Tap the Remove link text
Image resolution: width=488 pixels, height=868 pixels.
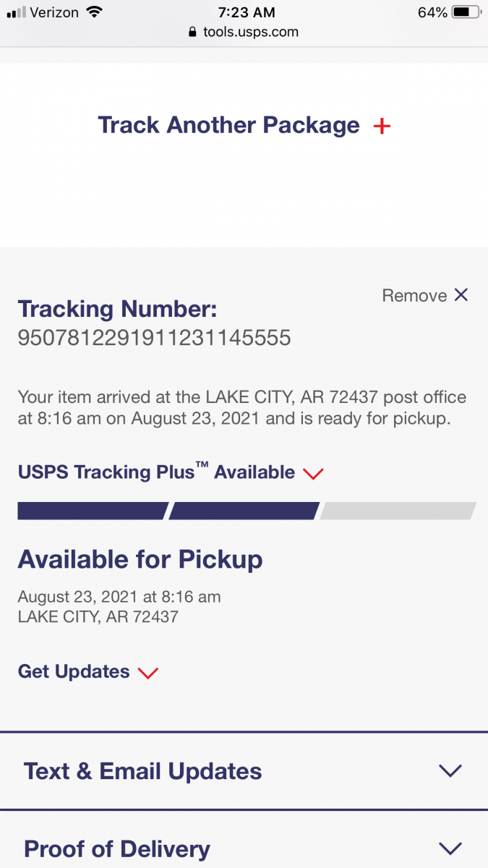click(x=414, y=295)
